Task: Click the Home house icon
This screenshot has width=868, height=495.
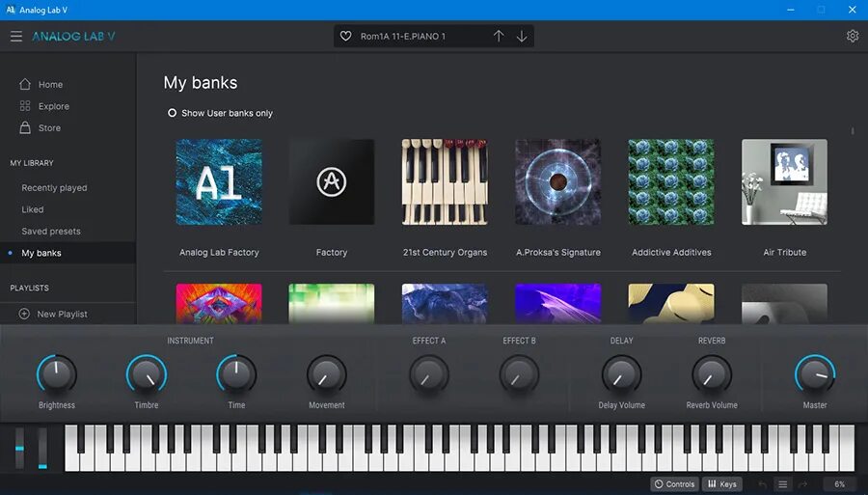Action: point(25,84)
